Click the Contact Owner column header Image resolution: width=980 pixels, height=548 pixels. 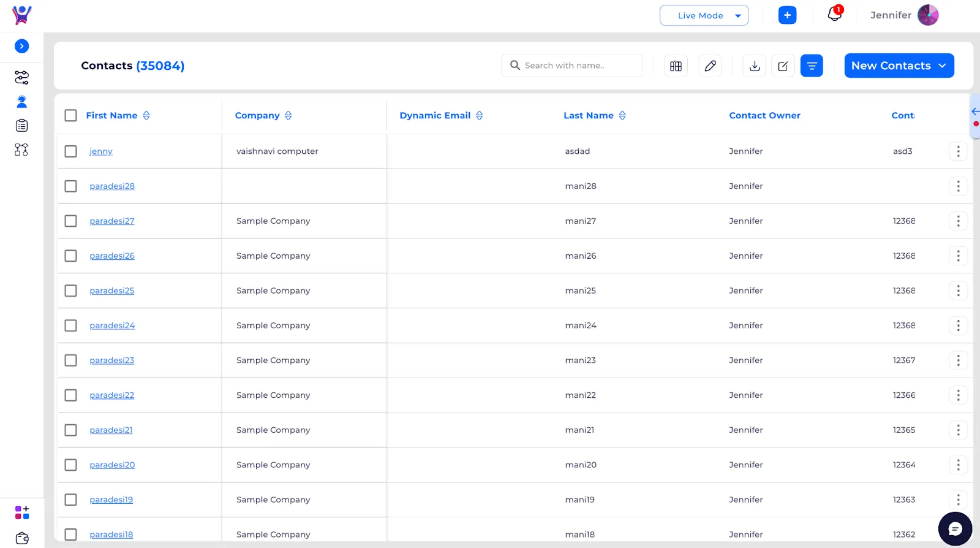764,115
